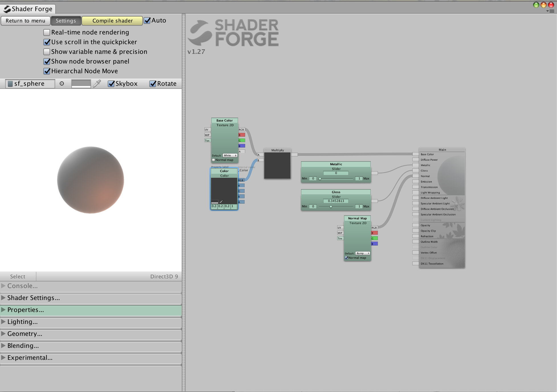Click blue B output of Base Color node

click(242, 146)
